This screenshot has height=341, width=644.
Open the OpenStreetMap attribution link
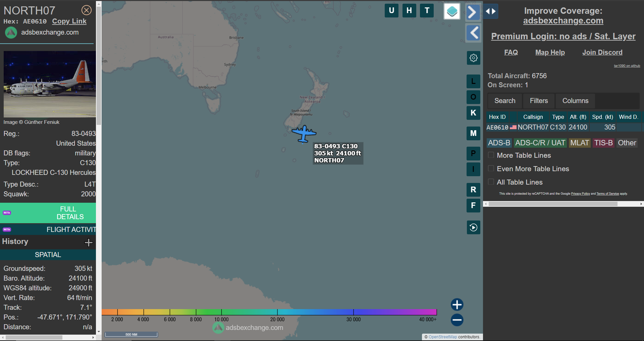443,337
